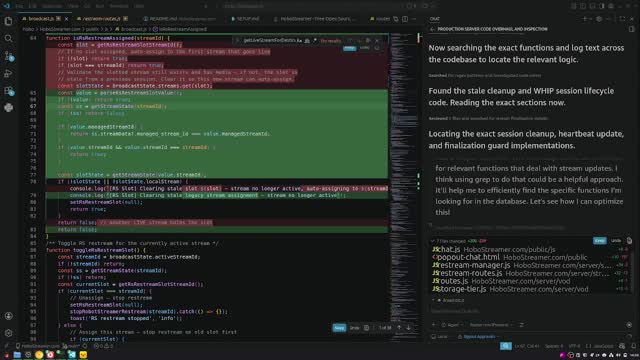
Task: Open the model picker dropdown in chat
Action: pos(491,325)
